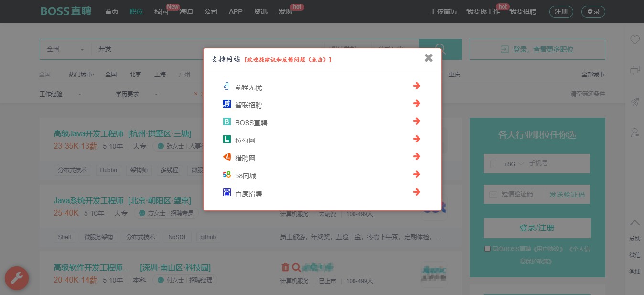Click the 欢迎提建议和反馈问题 link
The height and width of the screenshot is (295, 644).
(288, 60)
